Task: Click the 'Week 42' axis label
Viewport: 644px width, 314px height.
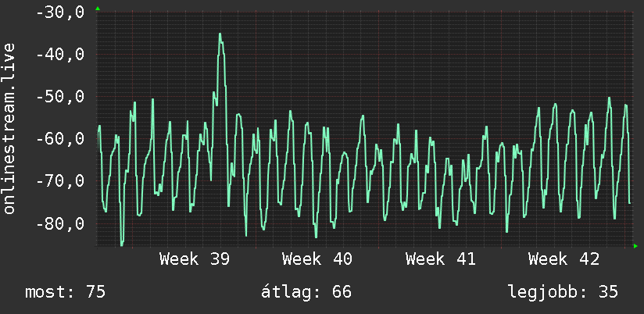Action: [563, 259]
